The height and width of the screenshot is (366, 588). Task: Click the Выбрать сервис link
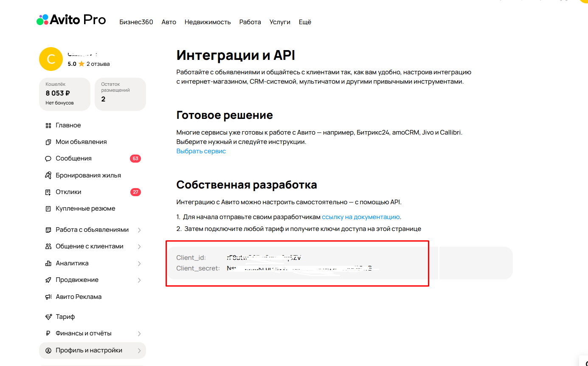[201, 151]
